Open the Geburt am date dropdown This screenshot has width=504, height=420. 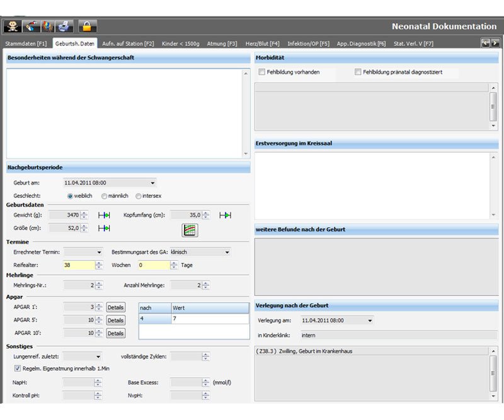pyautogui.click(x=152, y=183)
